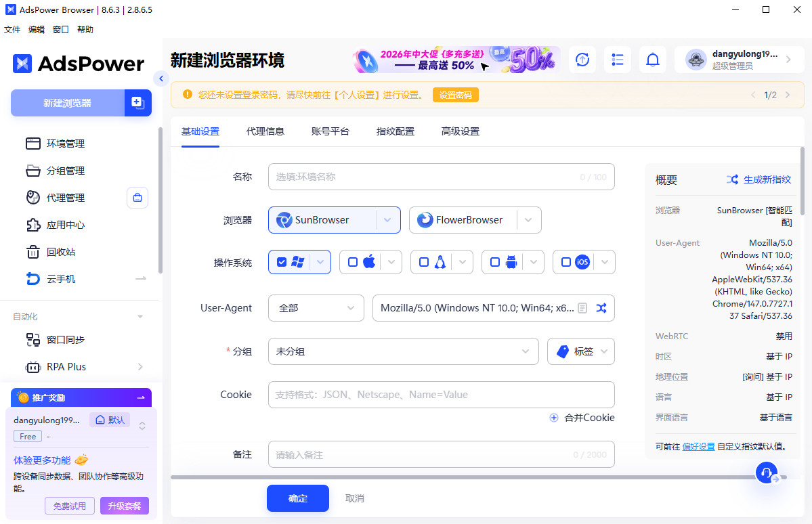This screenshot has width=812, height=524.
Task: Uncheck the Windows operating system checkbox
Action: 282,262
